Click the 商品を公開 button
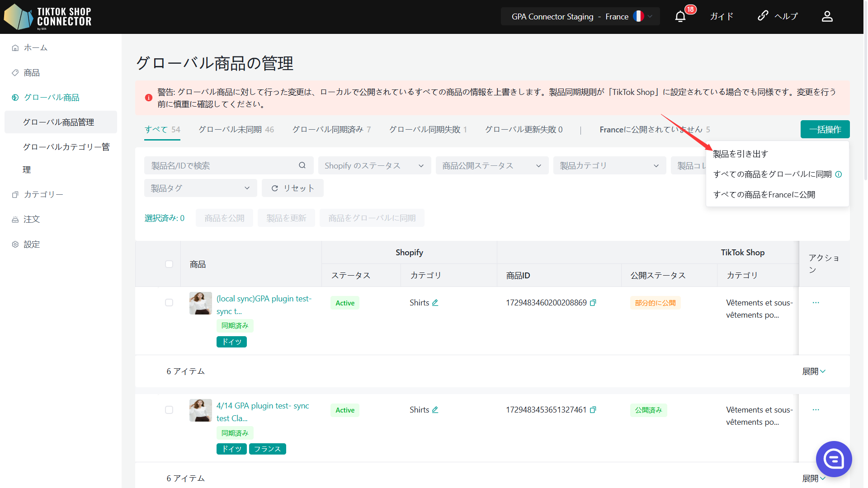This screenshot has height=488, width=868. point(224,218)
